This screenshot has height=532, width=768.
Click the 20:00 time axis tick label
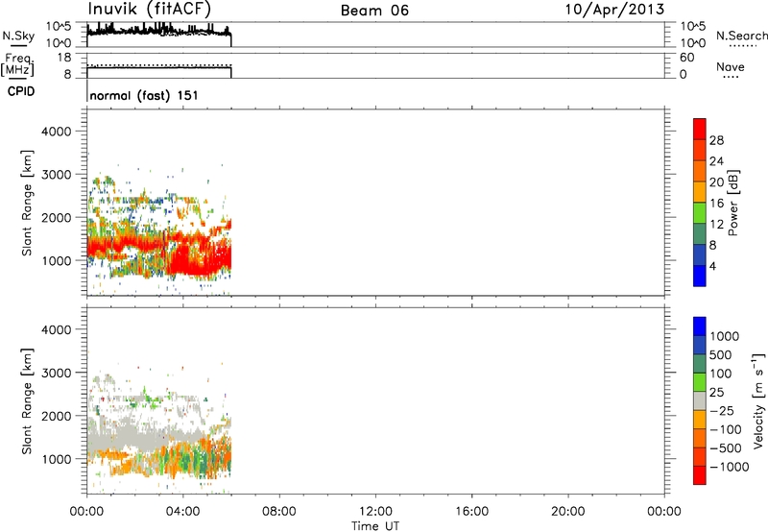567,512
